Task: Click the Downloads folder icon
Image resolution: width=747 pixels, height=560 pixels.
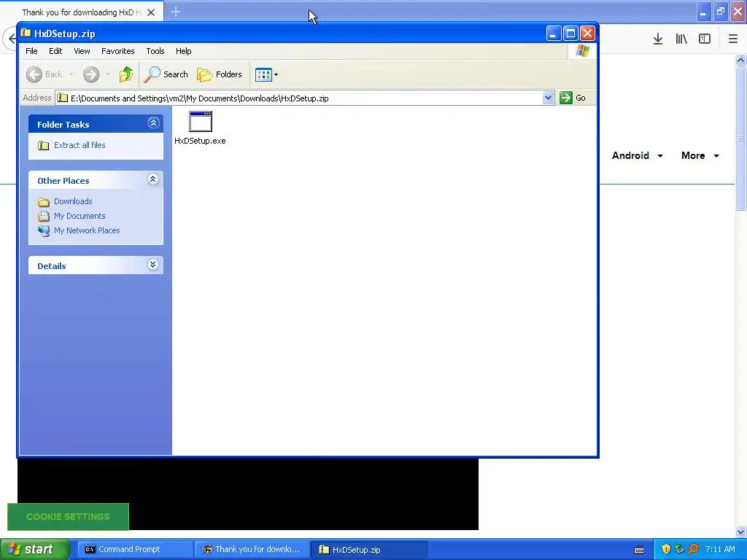Action: tap(43, 202)
